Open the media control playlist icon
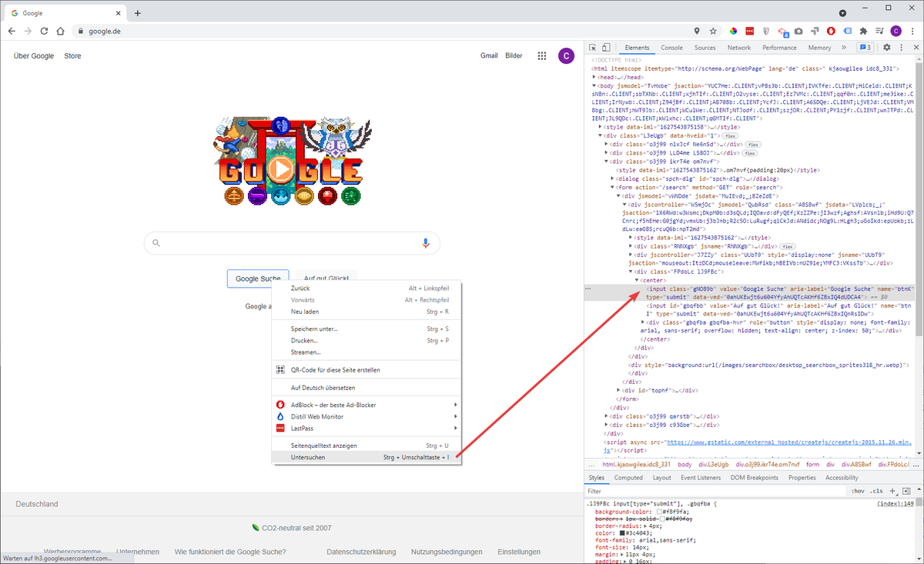 pyautogui.click(x=879, y=32)
